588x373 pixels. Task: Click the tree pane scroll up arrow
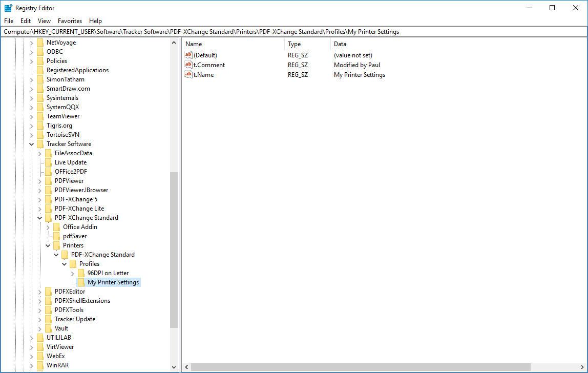tap(174, 43)
